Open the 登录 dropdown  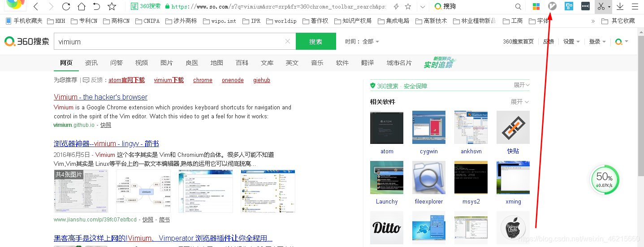click(x=597, y=41)
